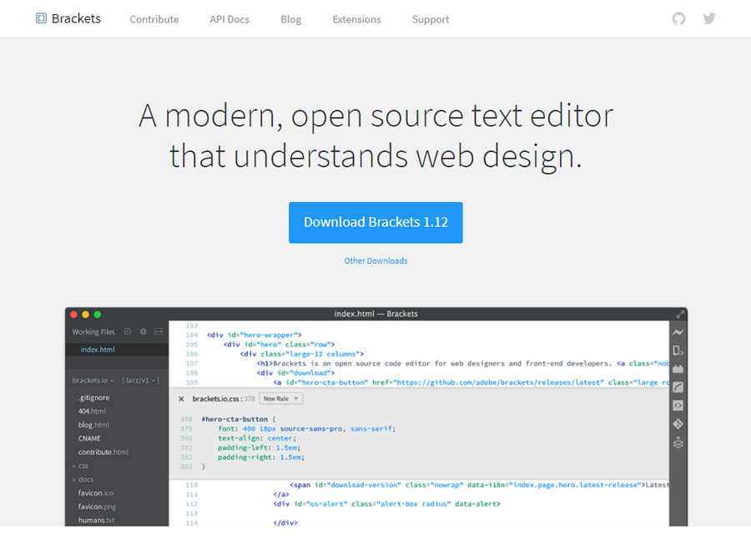Open the Twitter icon link in header
Screen dimensions: 751x560
[709, 18]
